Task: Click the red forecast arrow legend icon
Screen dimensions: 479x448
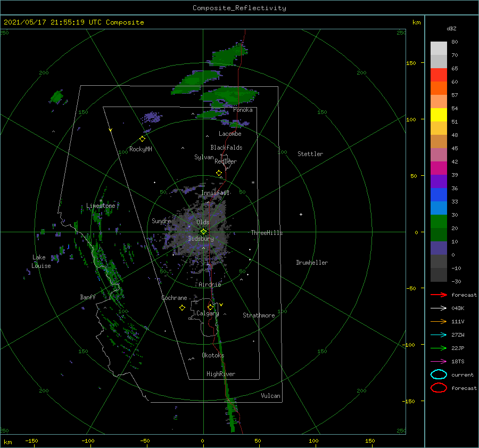Action: pyautogui.click(x=439, y=295)
